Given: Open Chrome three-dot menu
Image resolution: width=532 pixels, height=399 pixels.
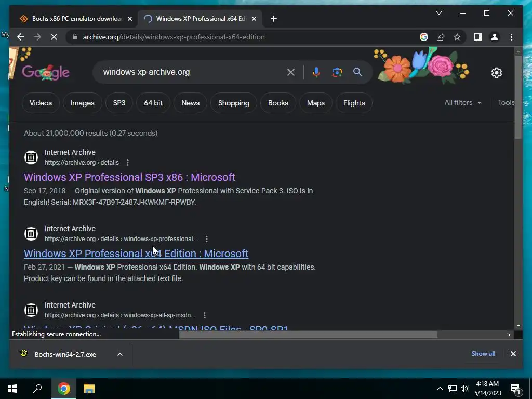Looking at the screenshot, I should coord(511,37).
